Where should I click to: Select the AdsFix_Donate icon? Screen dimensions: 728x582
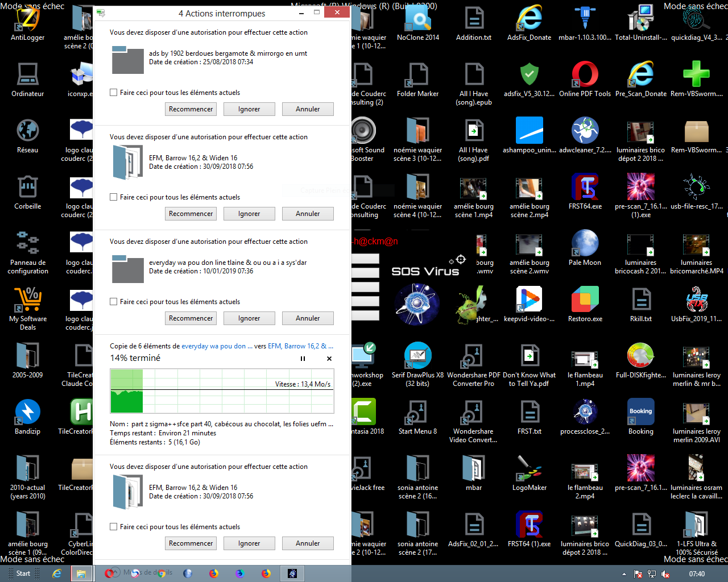coord(529,24)
